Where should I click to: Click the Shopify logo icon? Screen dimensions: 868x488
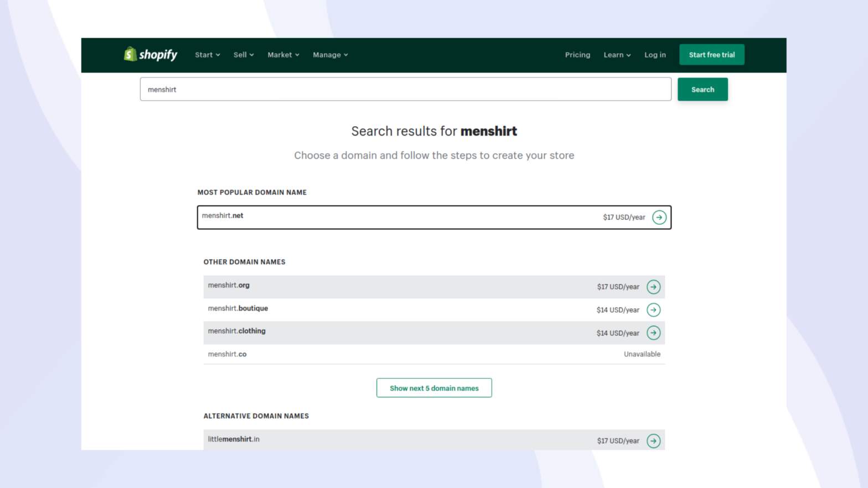pyautogui.click(x=131, y=54)
